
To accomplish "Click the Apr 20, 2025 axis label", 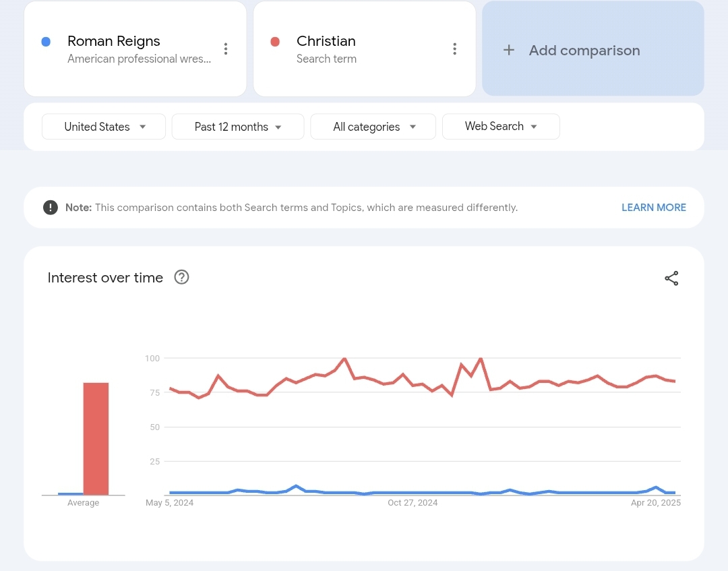I will point(656,503).
